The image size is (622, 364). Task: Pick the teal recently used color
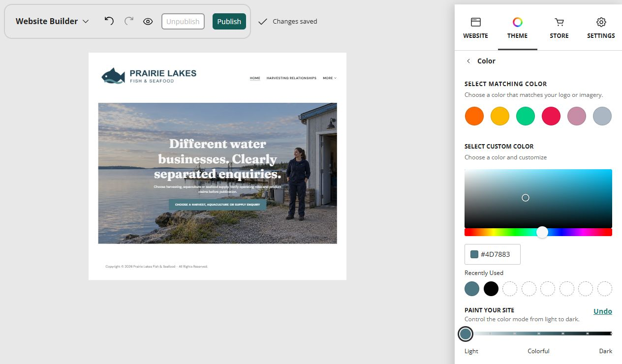472,289
